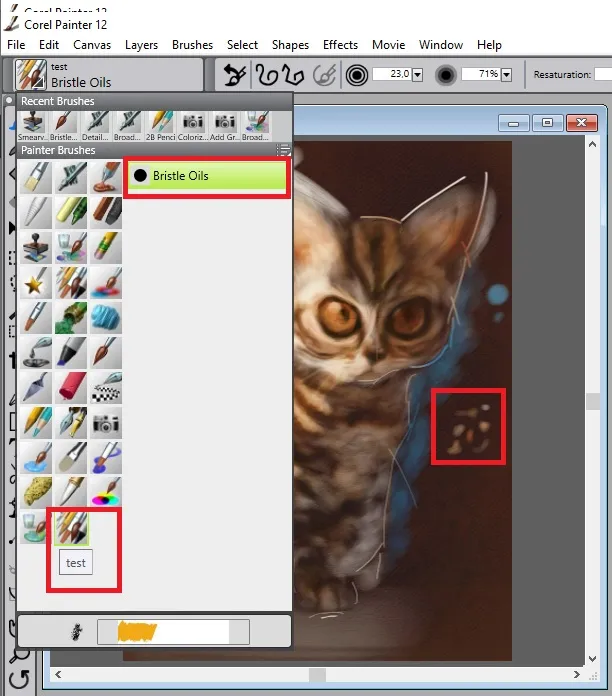The image size is (612, 696).
Task: Pick the Add Gr recent photo brush
Action: pyautogui.click(x=225, y=126)
